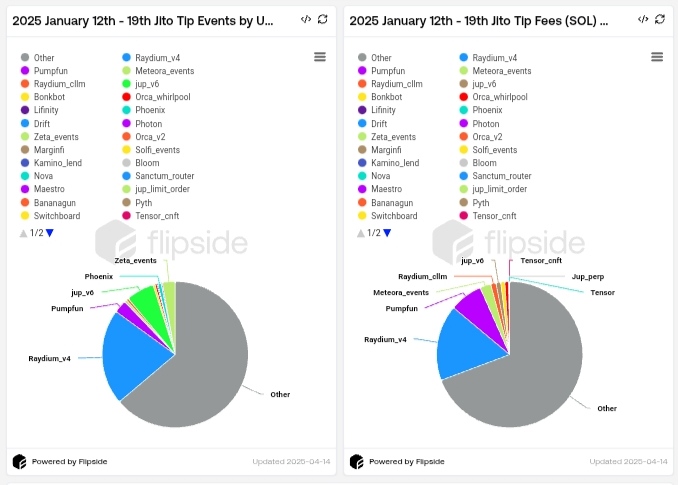Go to previous legend page in left chart
The width and height of the screenshot is (678, 485).
(x=23, y=233)
